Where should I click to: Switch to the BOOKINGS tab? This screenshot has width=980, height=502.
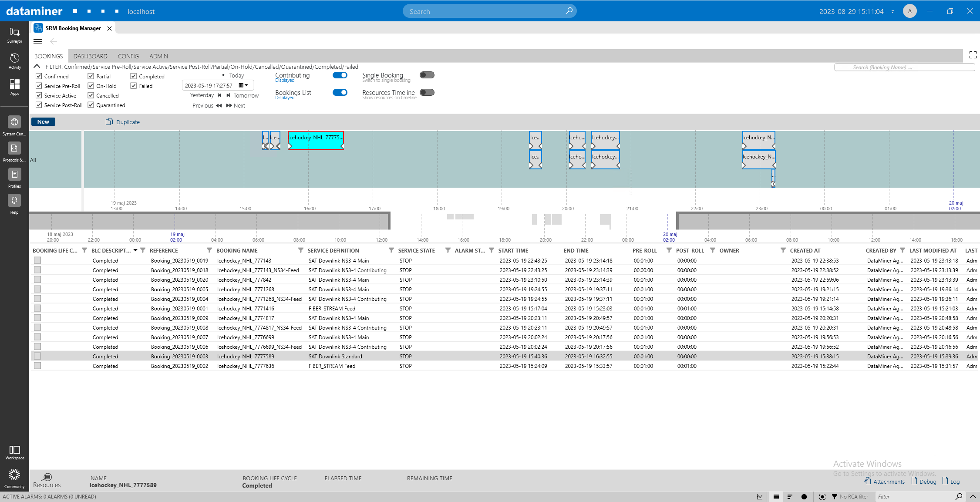click(49, 56)
